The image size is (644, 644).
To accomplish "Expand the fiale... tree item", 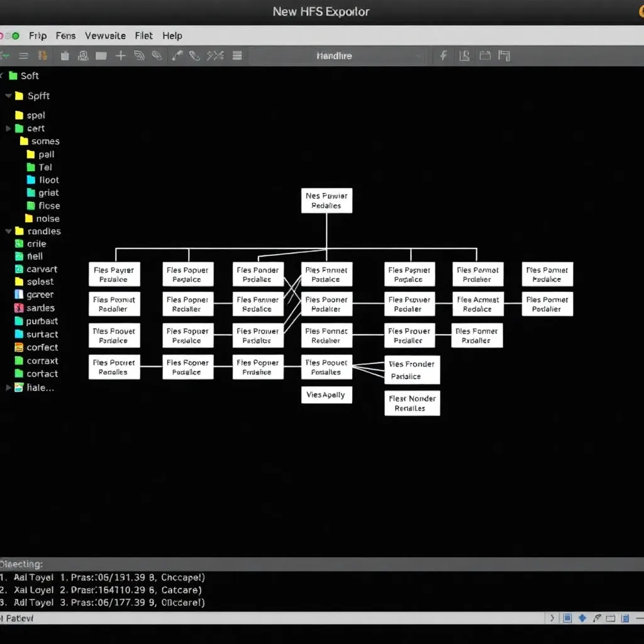I will [9, 388].
